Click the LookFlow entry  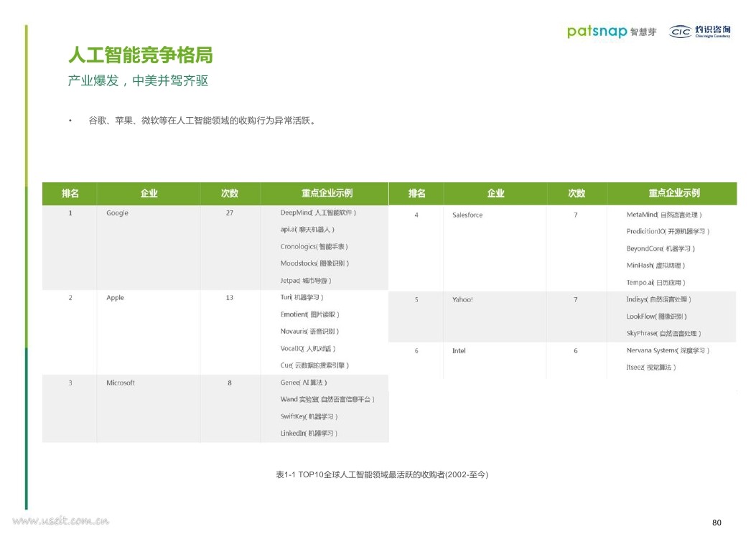[657, 316]
